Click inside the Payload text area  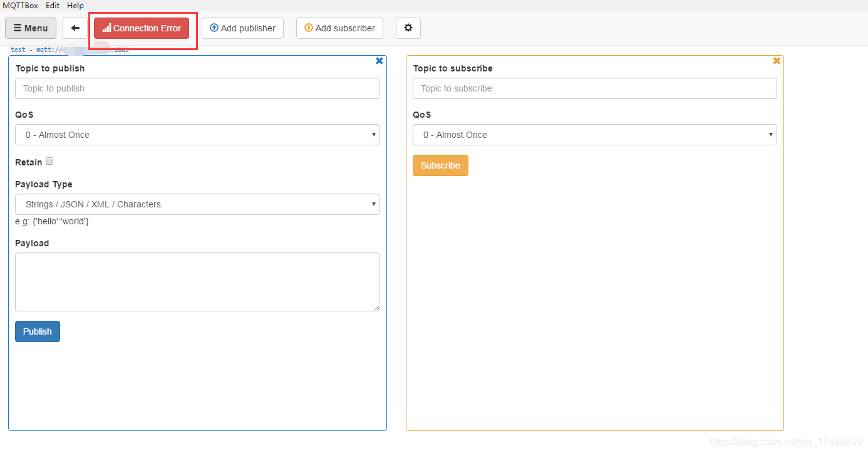click(x=197, y=282)
